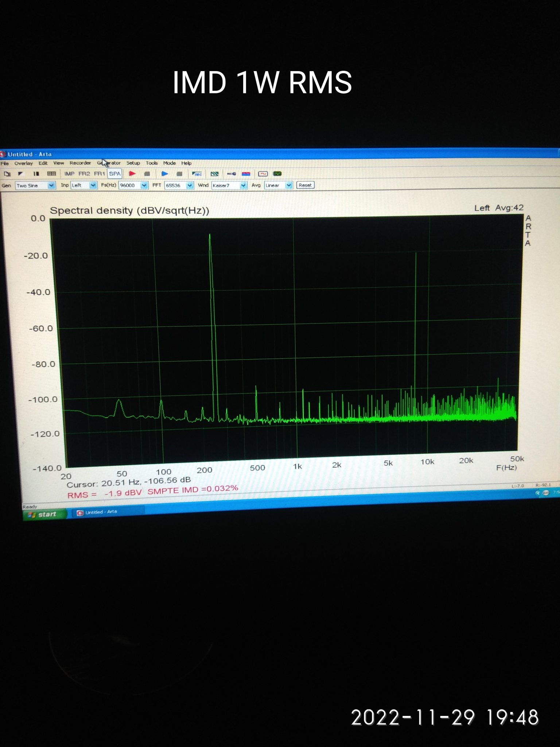Stop the generator with the second gray square

click(x=179, y=174)
